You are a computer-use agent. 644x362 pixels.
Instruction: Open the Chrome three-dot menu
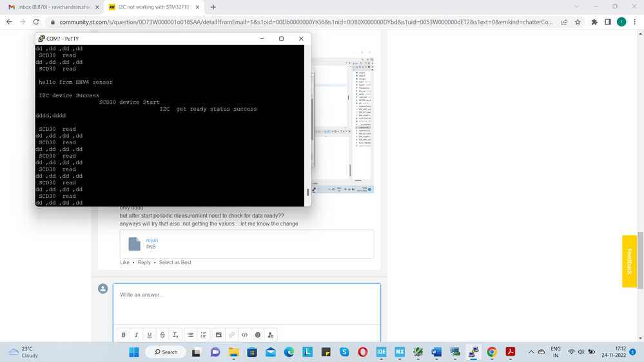pyautogui.click(x=635, y=22)
